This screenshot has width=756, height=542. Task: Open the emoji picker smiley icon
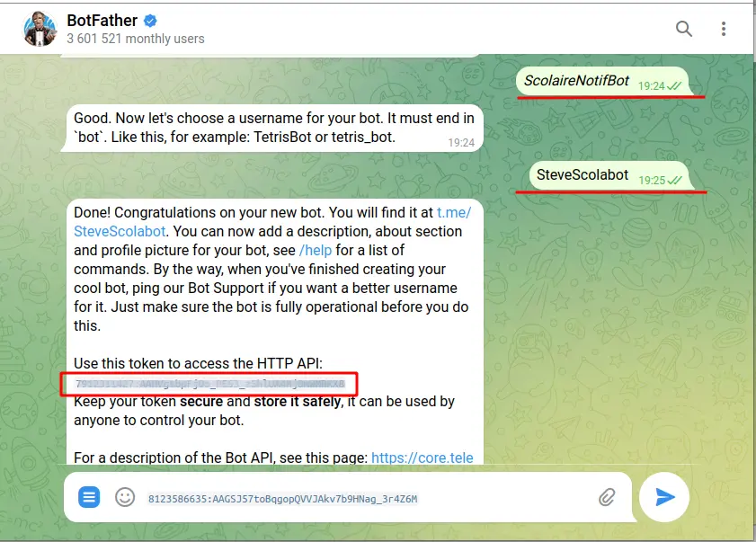[x=125, y=497]
